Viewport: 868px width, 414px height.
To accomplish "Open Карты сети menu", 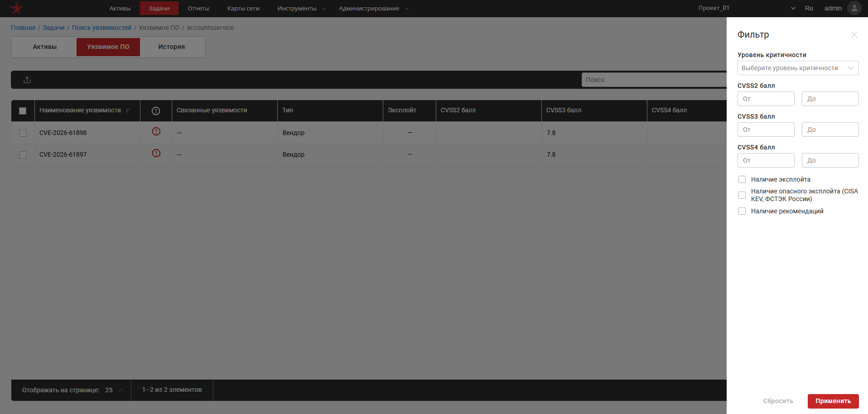I will coord(243,9).
